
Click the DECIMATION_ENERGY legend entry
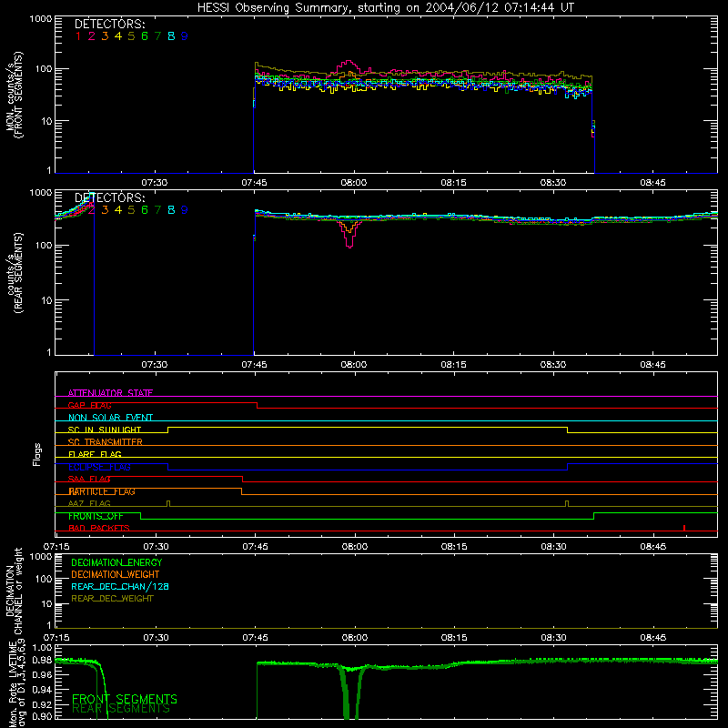tap(116, 562)
